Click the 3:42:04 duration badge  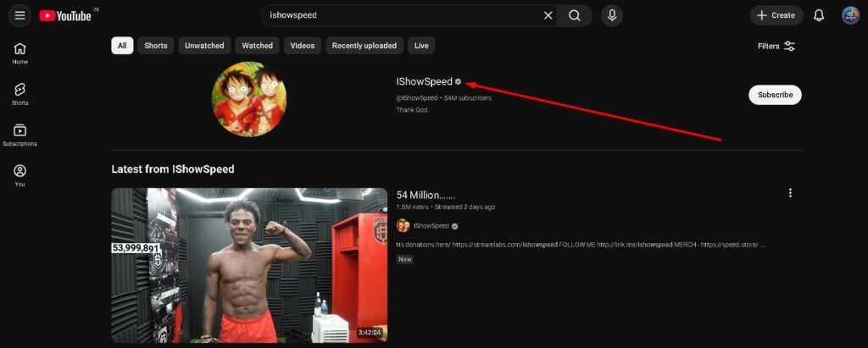[x=370, y=333]
